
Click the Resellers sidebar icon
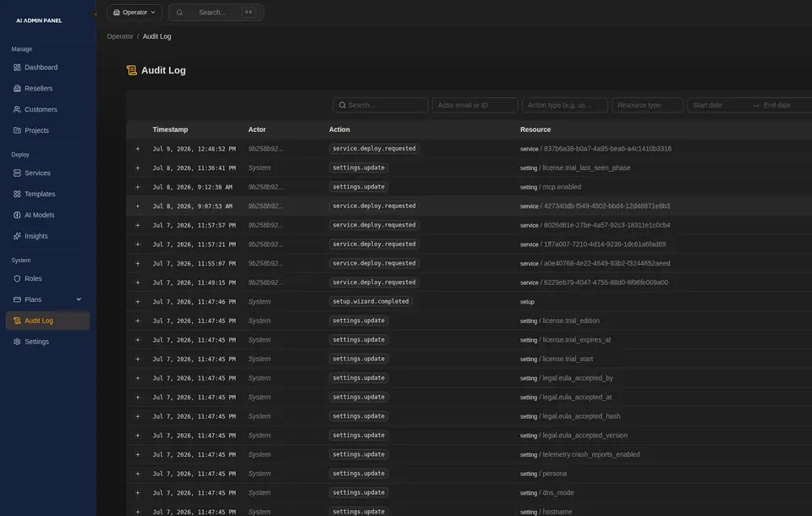coord(17,89)
